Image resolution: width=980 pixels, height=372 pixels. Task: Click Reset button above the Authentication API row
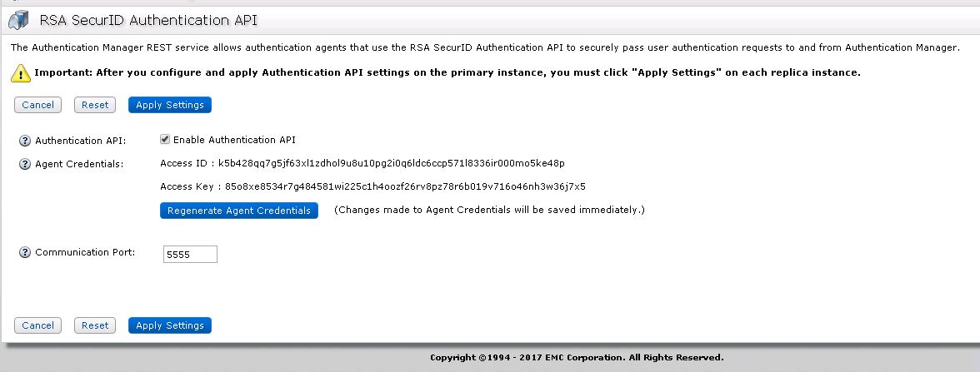coord(95,105)
